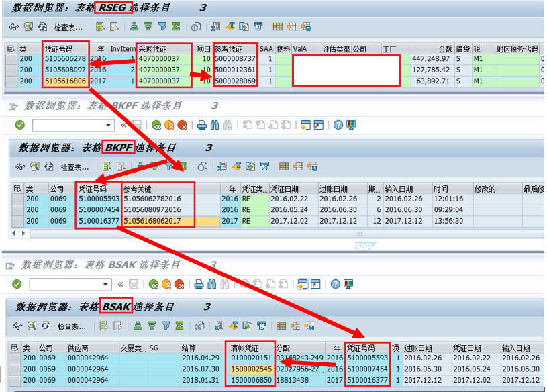The image size is (547, 392).
Task: Click 过账日期 column header in BKPF table
Action: [x=342, y=189]
